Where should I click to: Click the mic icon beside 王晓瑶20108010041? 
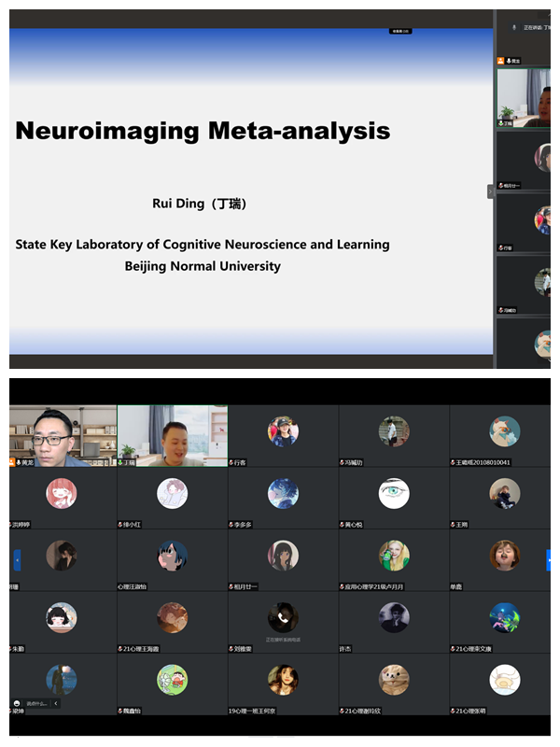click(453, 462)
